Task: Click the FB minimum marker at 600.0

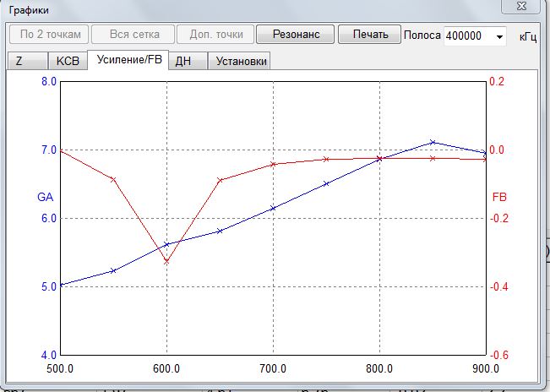Action: 166,262
